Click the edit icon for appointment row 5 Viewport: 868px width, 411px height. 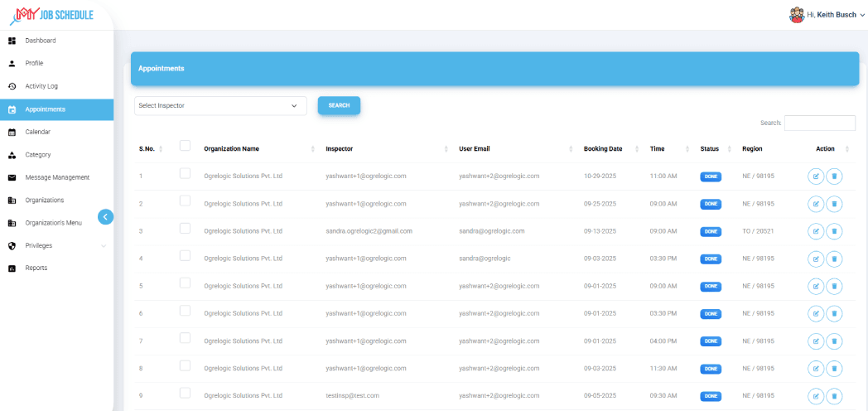click(x=816, y=286)
